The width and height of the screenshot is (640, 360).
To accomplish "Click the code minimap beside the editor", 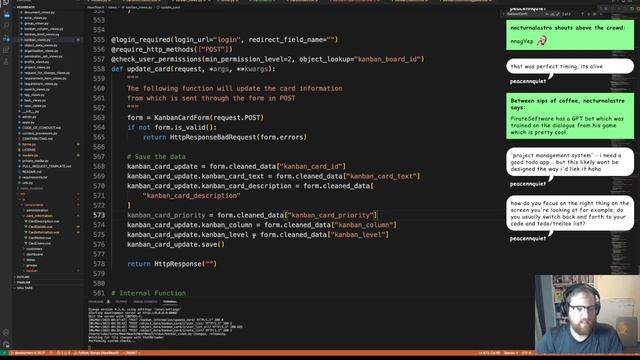I will (x=623, y=143).
